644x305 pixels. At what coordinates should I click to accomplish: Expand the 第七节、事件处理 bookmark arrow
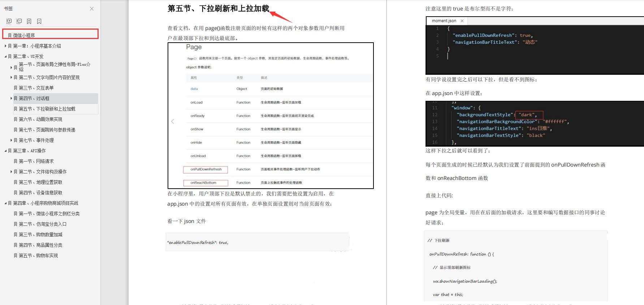(x=11, y=140)
